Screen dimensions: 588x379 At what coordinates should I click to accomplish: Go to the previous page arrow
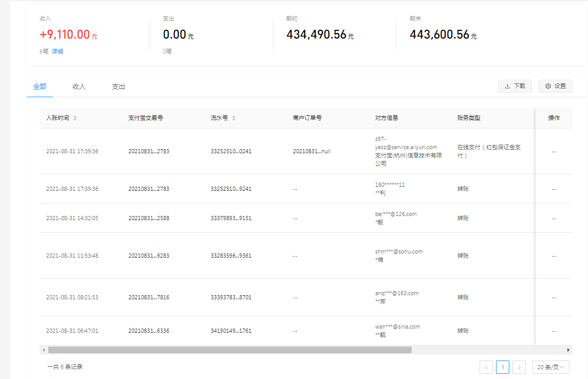coord(486,367)
